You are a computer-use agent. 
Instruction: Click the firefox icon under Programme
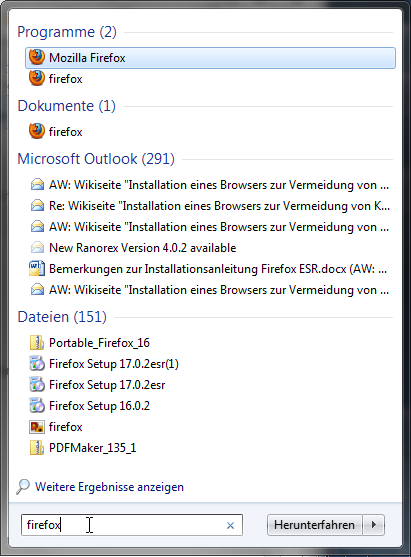click(37, 78)
